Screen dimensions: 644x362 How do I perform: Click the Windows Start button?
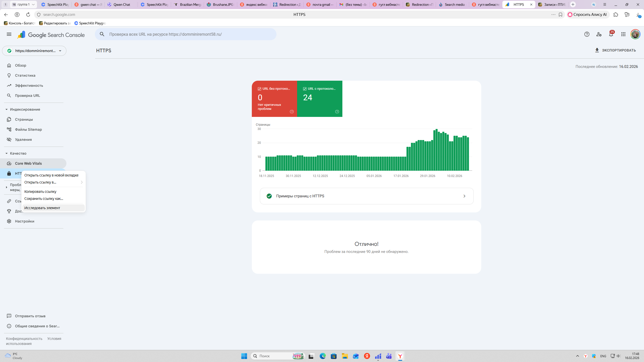point(244,356)
